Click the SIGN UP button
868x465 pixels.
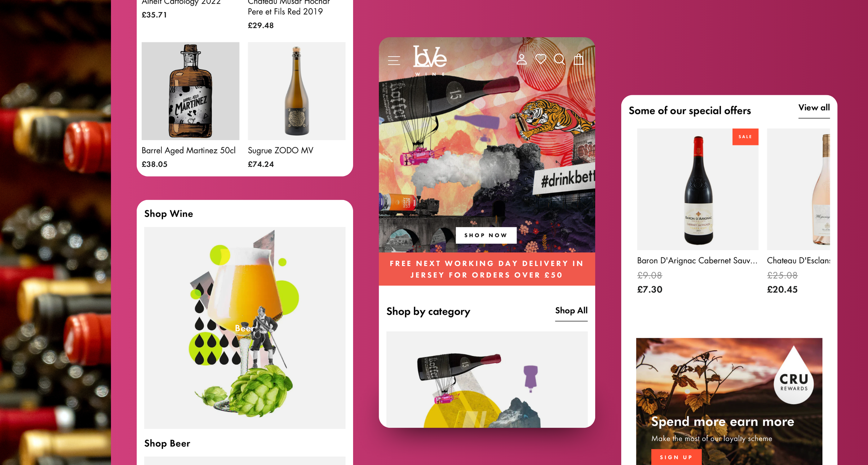(676, 457)
